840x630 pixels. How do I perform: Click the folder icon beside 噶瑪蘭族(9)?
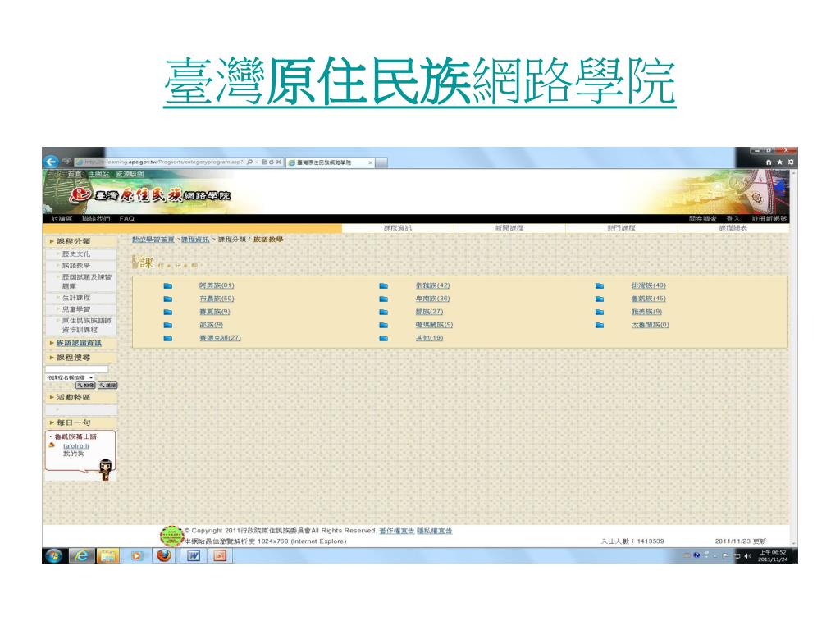(384, 325)
